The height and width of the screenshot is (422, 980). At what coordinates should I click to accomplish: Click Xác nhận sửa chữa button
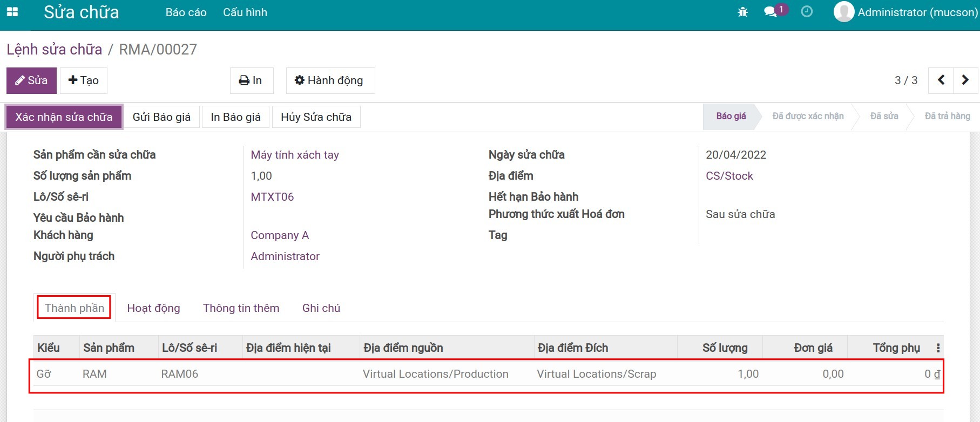(64, 117)
